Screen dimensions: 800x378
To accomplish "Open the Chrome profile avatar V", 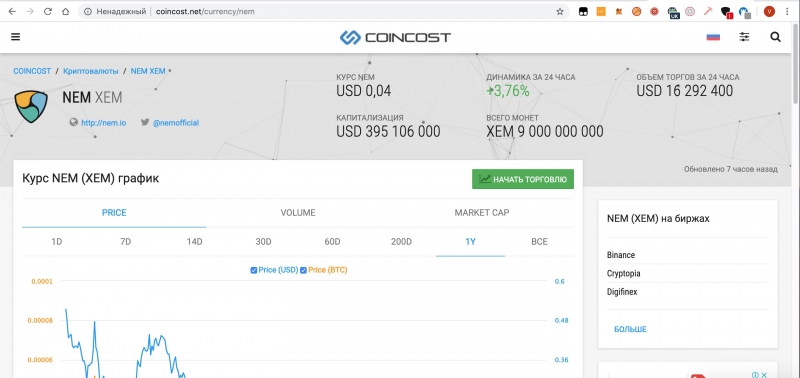I will [769, 11].
